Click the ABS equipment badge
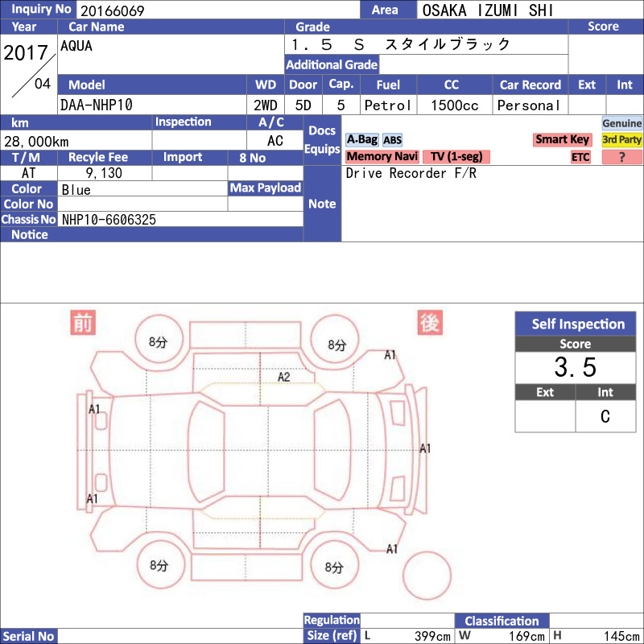The height and width of the screenshot is (644, 644). pyautogui.click(x=392, y=140)
